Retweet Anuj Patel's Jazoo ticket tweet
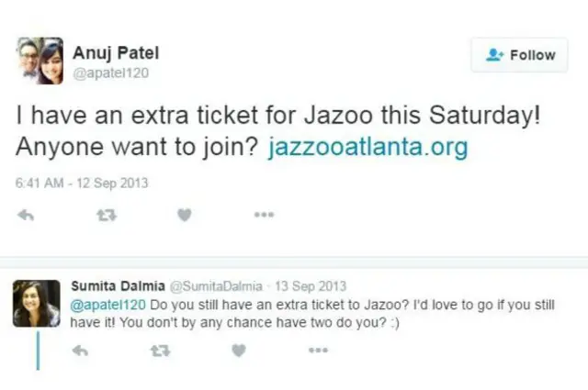The width and height of the screenshot is (588, 390). click(105, 215)
